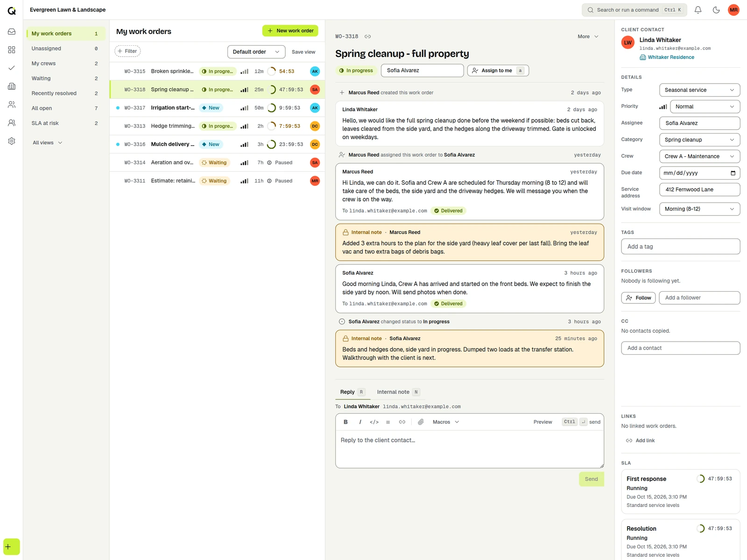
Task: Expand the All views list
Action: point(47,143)
